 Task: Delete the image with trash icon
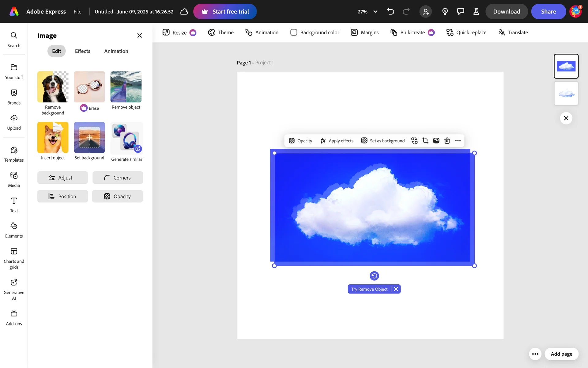tap(447, 140)
